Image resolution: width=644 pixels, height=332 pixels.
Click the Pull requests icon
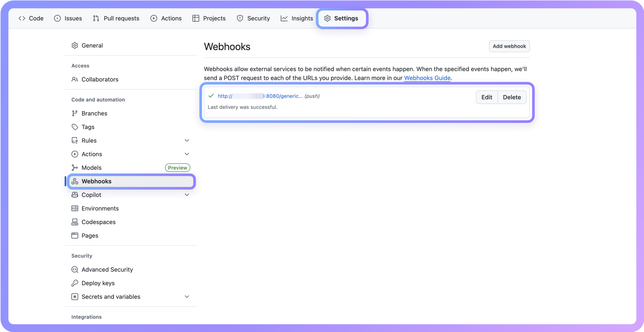coord(96,18)
